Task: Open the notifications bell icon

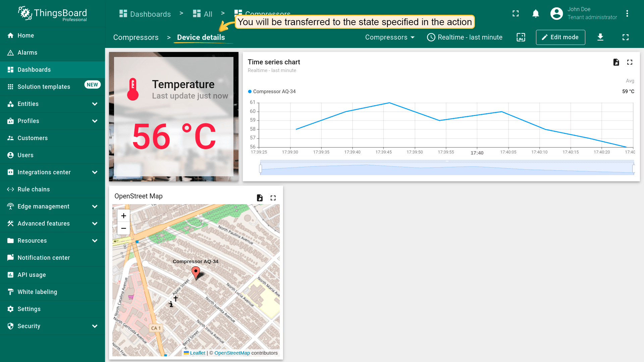Action: 536,14
